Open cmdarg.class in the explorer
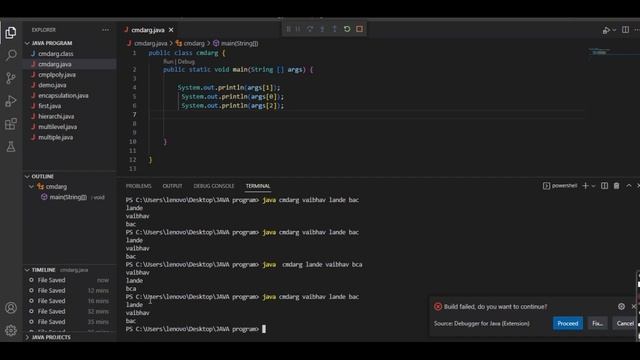Image resolution: width=640 pixels, height=360 pixels. (56, 53)
